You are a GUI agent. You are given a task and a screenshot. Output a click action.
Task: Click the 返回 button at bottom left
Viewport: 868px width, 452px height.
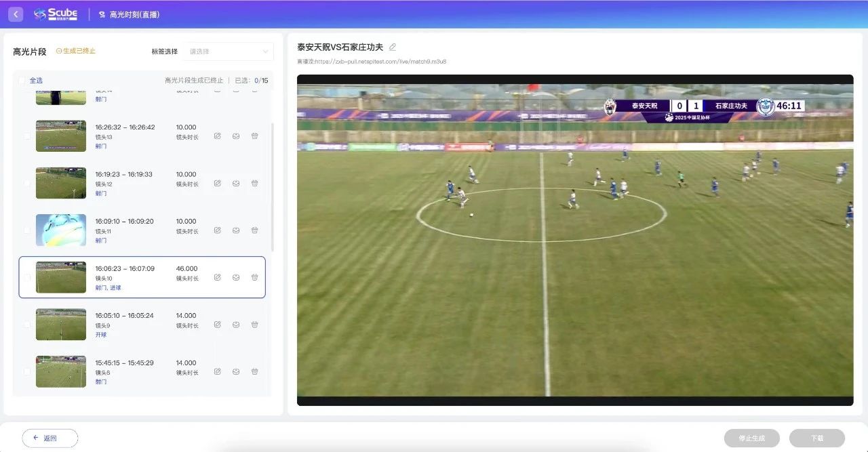(x=50, y=438)
